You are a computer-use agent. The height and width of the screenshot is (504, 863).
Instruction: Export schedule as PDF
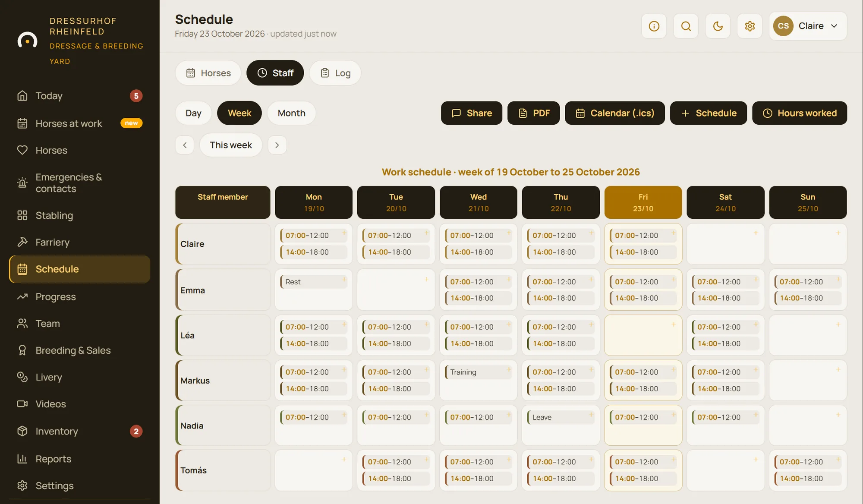tap(533, 113)
